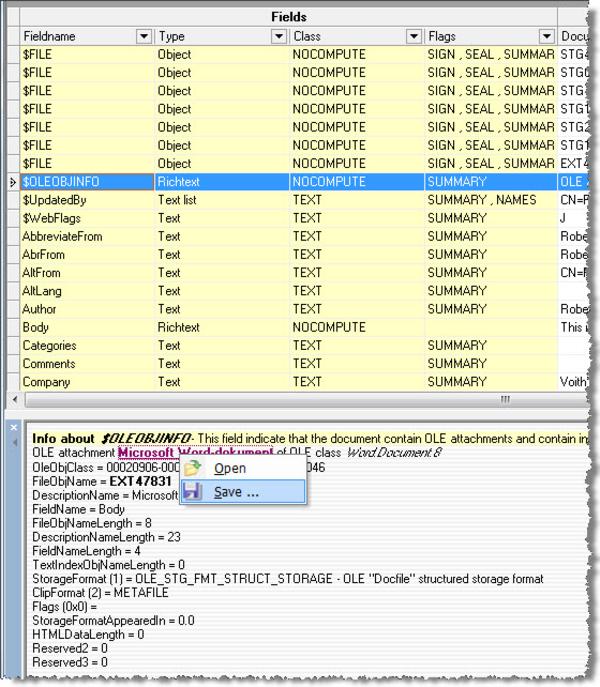
Task: Select the AbrFrom field name cell
Action: pyautogui.click(x=87, y=254)
